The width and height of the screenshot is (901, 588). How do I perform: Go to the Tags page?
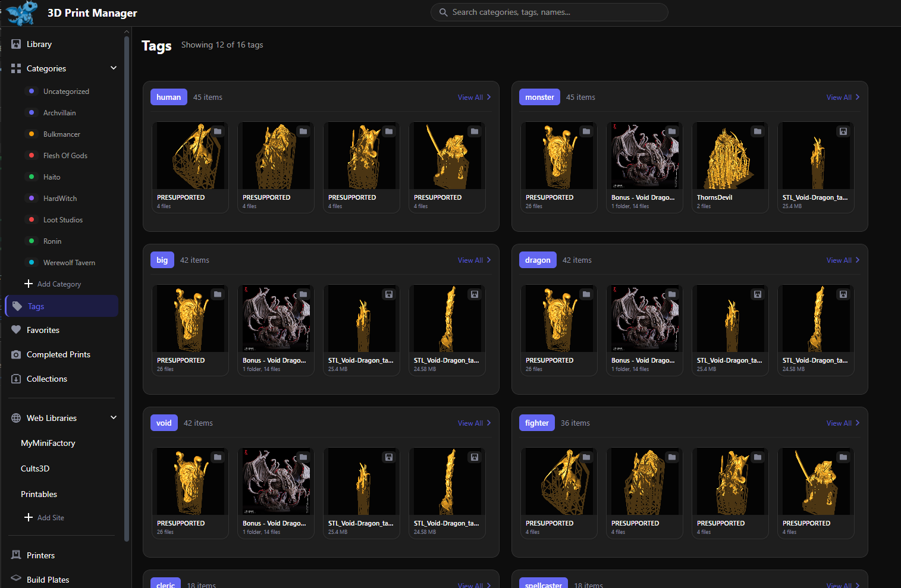click(62, 306)
